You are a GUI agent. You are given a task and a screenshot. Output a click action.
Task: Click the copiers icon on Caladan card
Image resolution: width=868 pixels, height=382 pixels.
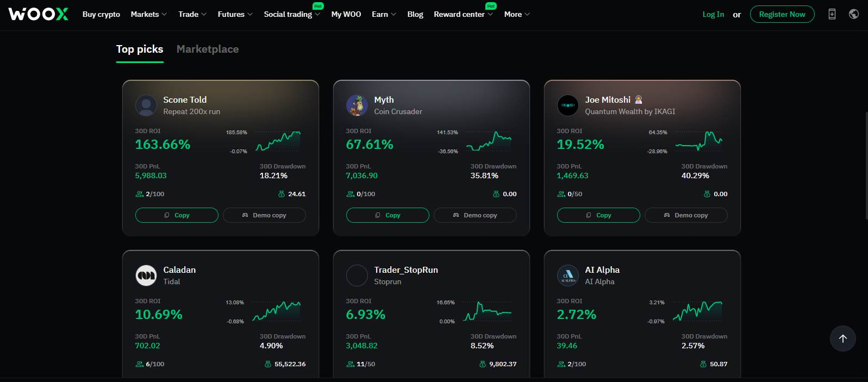click(139, 364)
